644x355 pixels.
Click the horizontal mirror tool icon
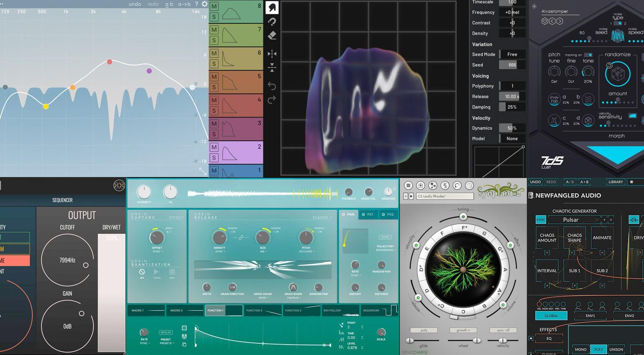coord(272,53)
